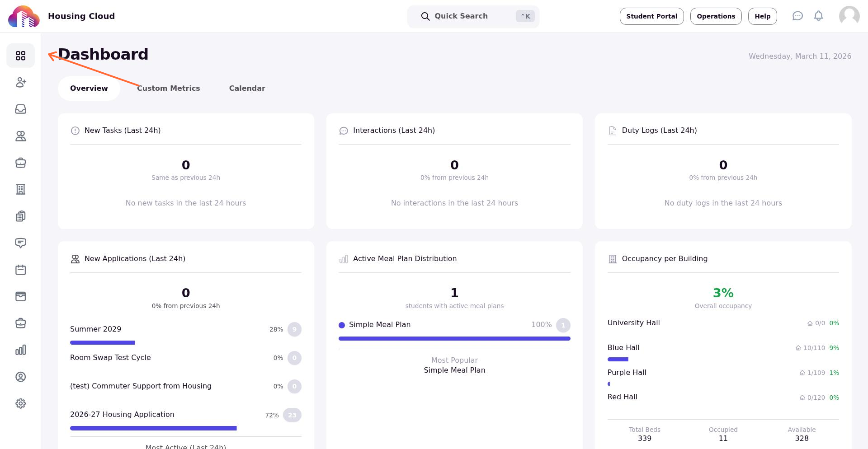868x449 pixels.
Task: Click the Simple Meal Plan progress bar
Action: [454, 338]
